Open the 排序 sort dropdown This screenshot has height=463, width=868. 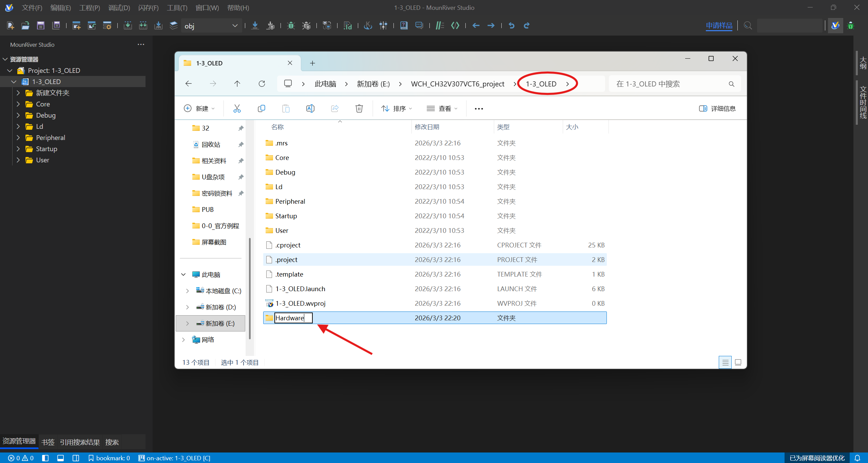(397, 108)
